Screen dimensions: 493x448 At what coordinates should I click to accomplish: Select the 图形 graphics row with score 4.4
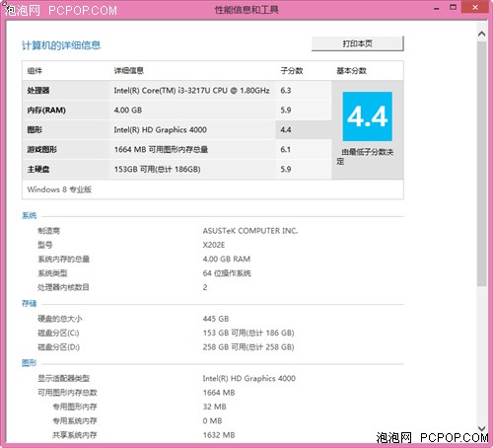(x=176, y=130)
